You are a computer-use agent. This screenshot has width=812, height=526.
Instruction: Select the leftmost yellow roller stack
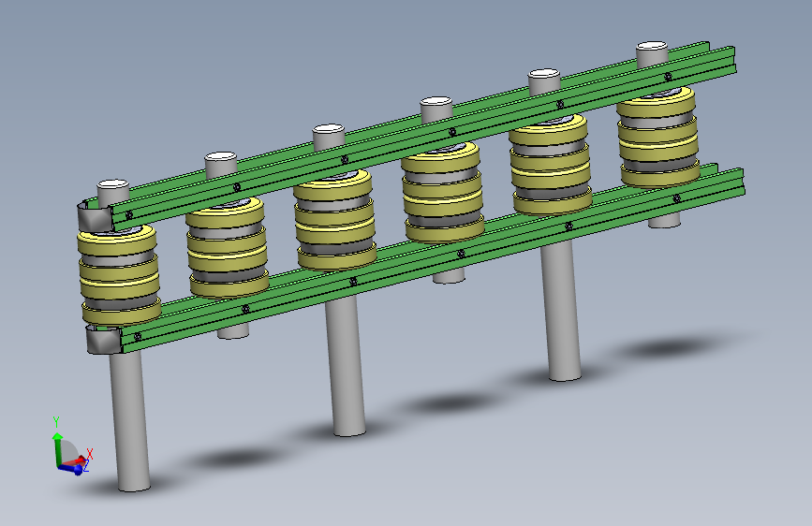[119, 275]
